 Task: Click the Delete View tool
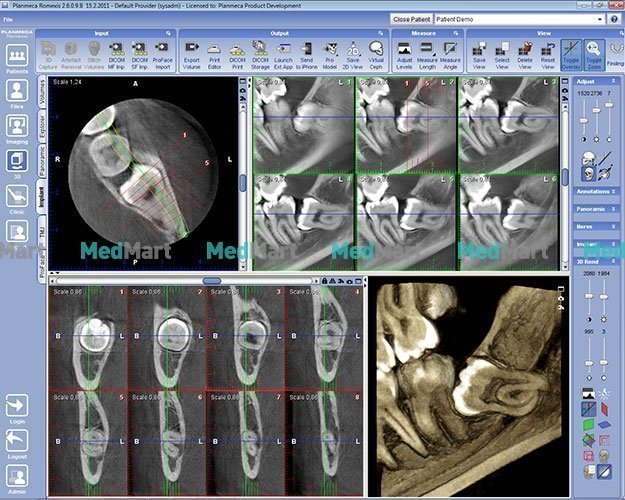[x=525, y=55]
